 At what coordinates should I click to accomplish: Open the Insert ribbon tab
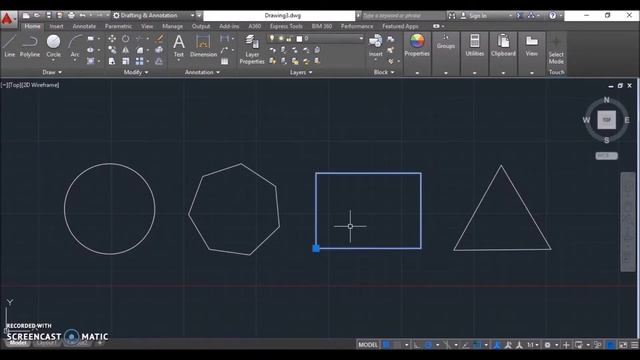tap(56, 26)
